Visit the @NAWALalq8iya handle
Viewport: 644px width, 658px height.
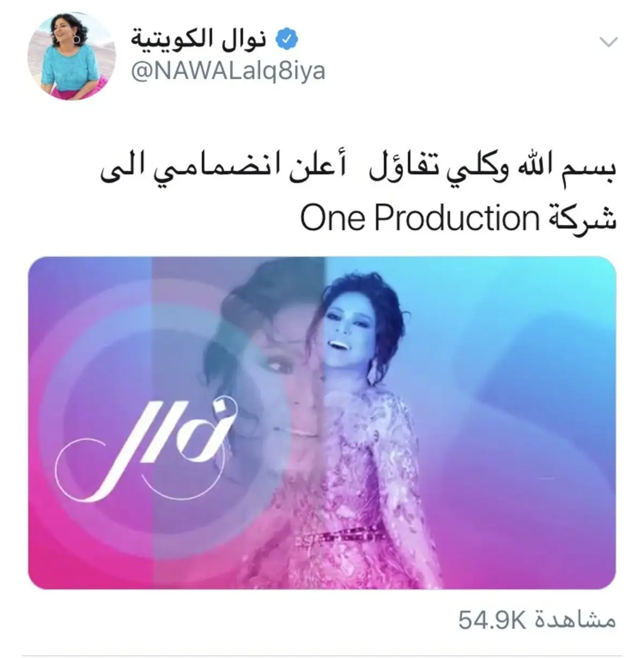228,70
